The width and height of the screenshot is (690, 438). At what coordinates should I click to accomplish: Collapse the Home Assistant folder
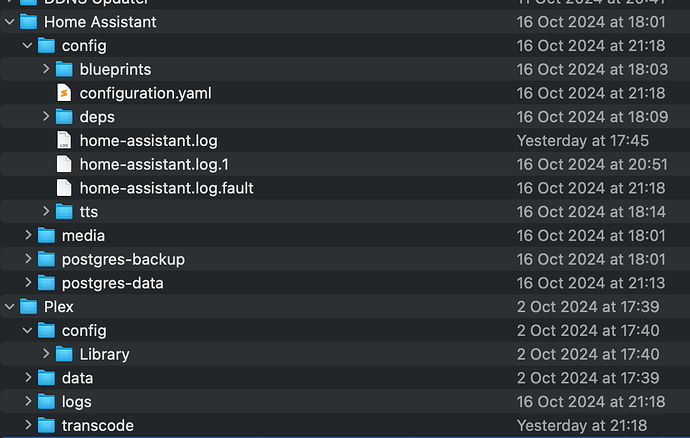[x=10, y=22]
